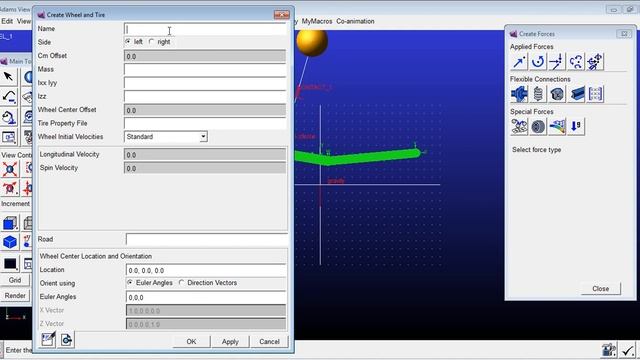Click the Ixx Iyy input field
Screen dimensions: 640x360
tap(205, 83)
